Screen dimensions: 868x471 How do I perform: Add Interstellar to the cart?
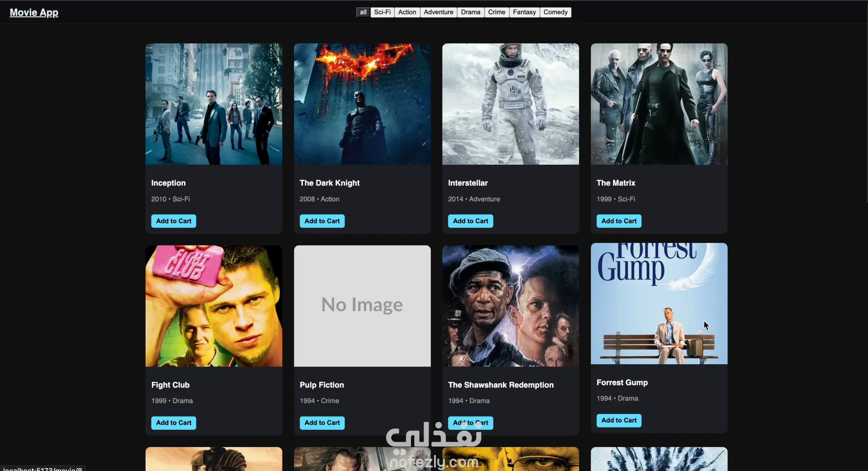point(471,221)
